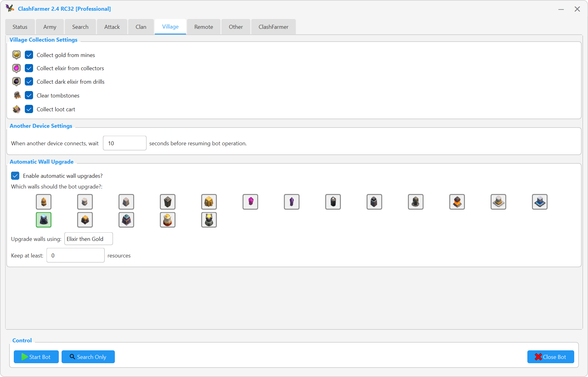
Task: Click the ClashFarmer logo in the title bar
Action: 10,8
